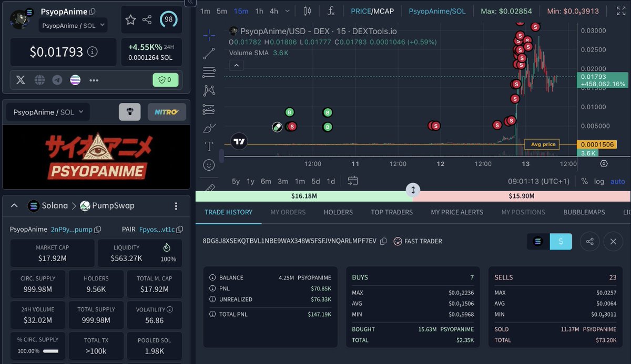Viewport: 631px width, 364px height.
Task: Open the PsyopAnime / SOL pair dropdown under title
Action: 73,25
